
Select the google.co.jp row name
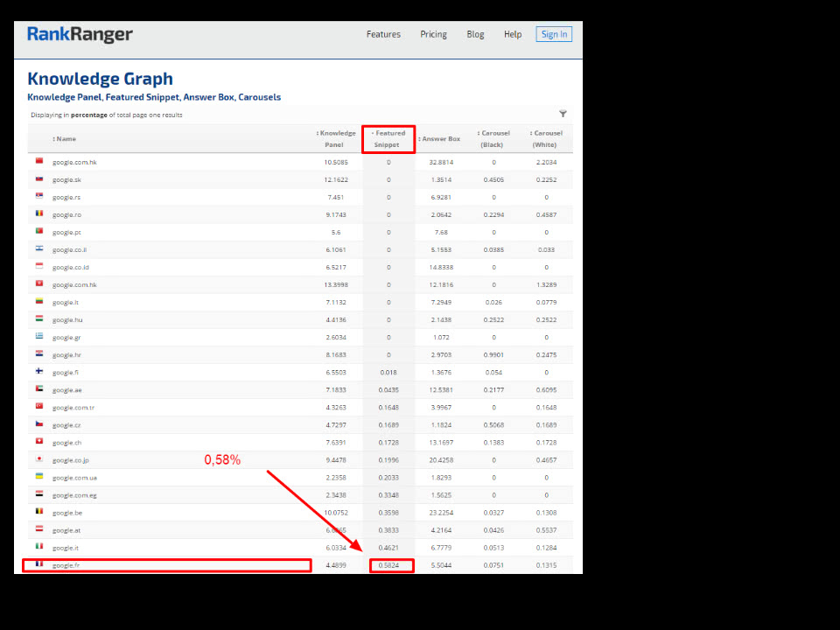[71, 460]
